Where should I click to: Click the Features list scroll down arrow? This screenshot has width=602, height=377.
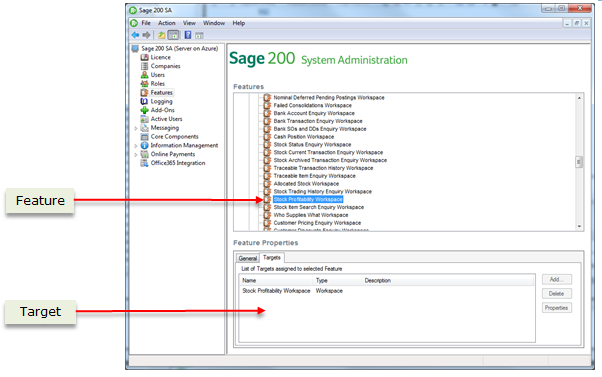[579, 227]
